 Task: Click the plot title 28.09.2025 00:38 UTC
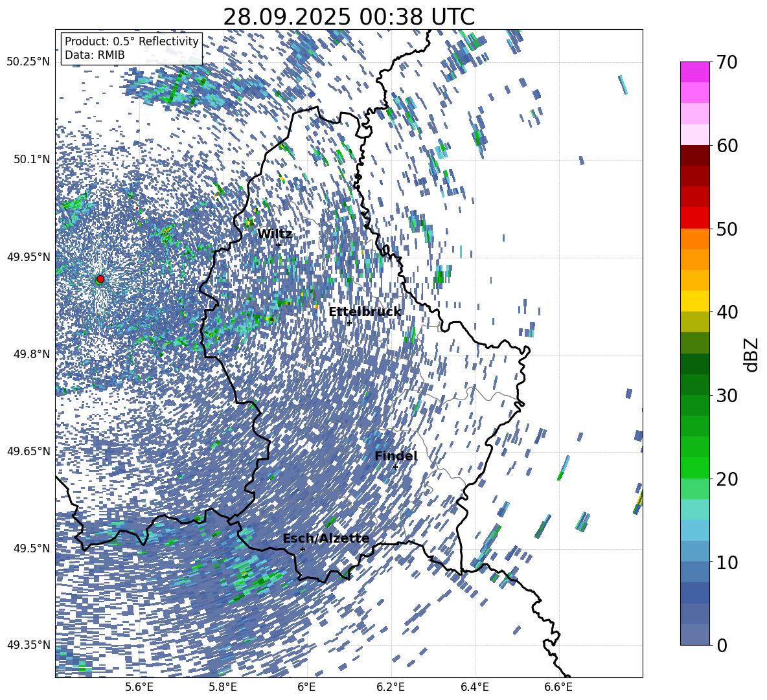point(349,17)
